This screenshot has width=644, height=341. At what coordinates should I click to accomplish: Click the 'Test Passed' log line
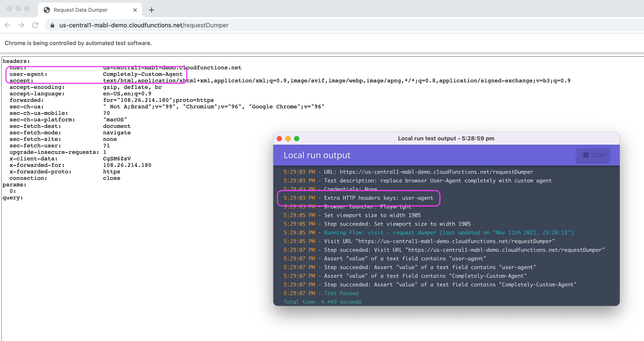[341, 293]
